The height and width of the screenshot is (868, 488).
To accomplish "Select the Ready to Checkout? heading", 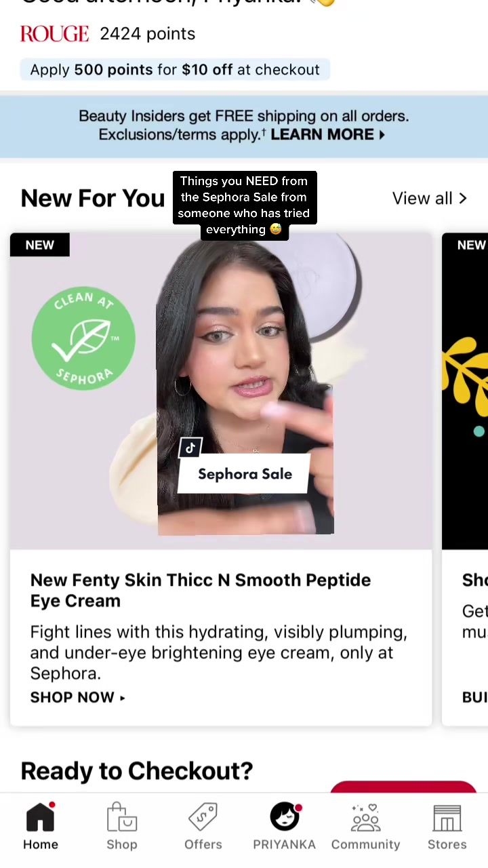I will click(x=137, y=771).
